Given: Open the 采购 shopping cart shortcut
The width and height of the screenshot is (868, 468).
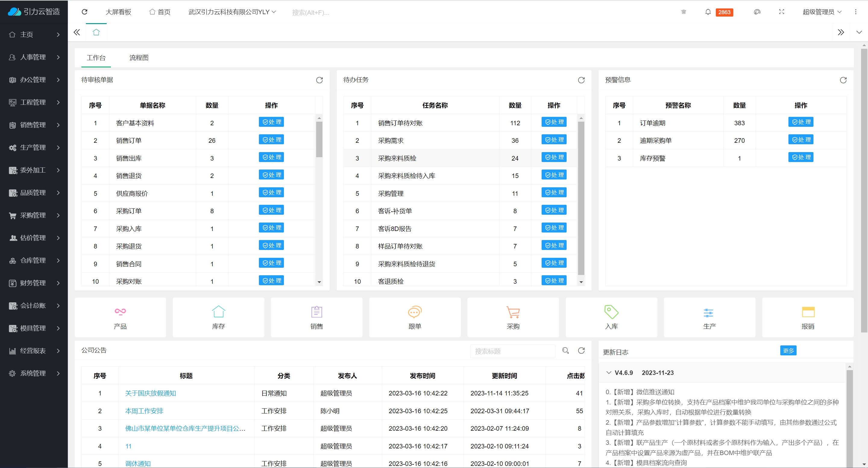Looking at the screenshot, I should click(513, 317).
